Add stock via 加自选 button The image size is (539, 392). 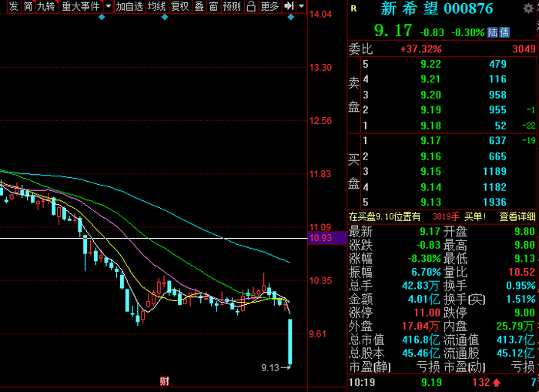click(129, 6)
